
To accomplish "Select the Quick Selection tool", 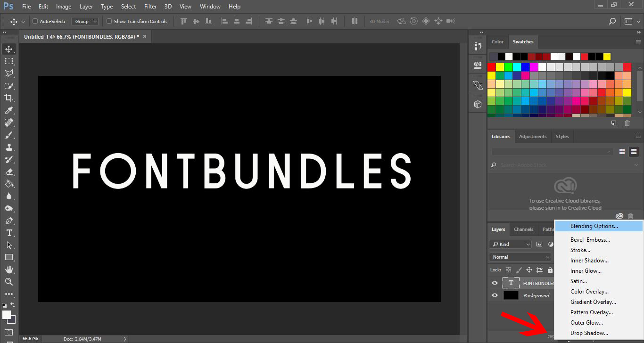I will [x=9, y=86].
